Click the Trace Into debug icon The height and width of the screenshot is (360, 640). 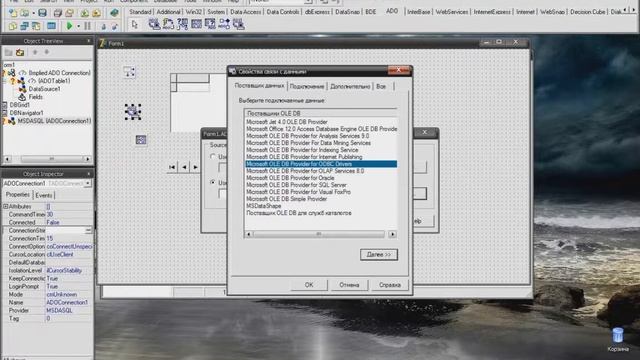(x=103, y=27)
